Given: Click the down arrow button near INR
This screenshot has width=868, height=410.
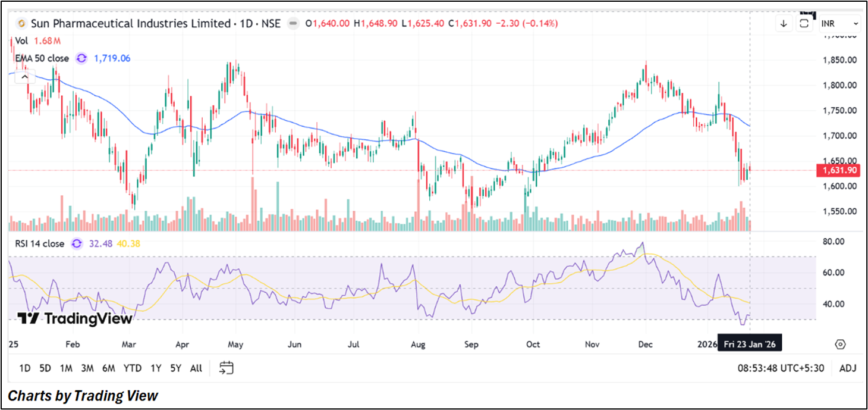Looking at the screenshot, I should [784, 24].
